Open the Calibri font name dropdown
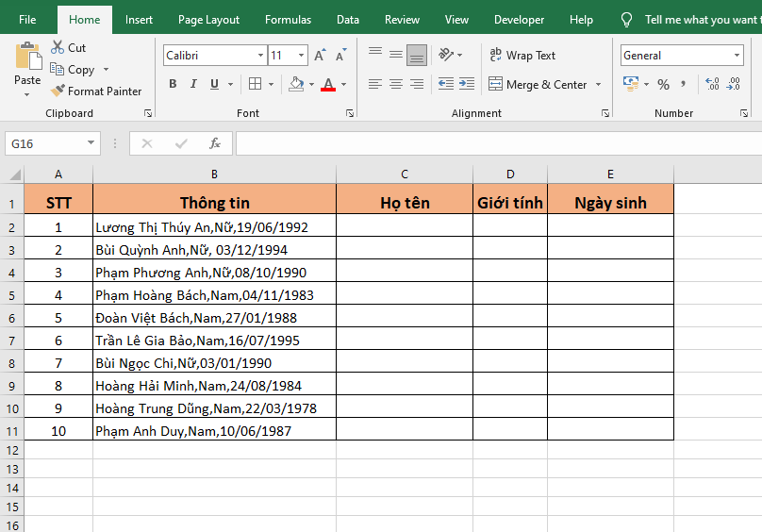The image size is (762, 532). pos(260,56)
